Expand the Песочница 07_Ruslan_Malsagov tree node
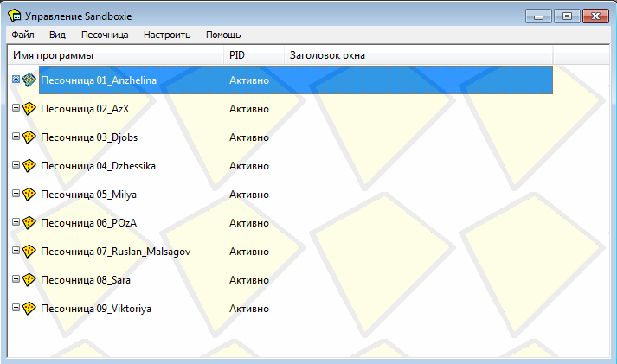The image size is (617, 364). click(16, 251)
